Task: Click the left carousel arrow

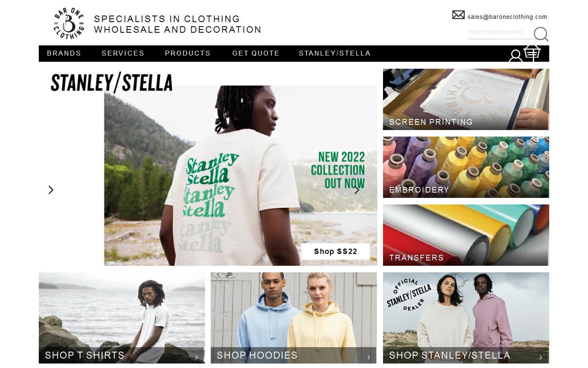Action: [51, 190]
